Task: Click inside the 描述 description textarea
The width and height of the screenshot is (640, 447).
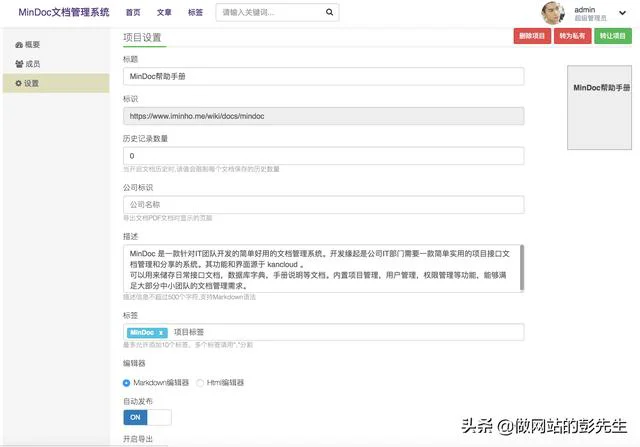Action: pos(322,269)
